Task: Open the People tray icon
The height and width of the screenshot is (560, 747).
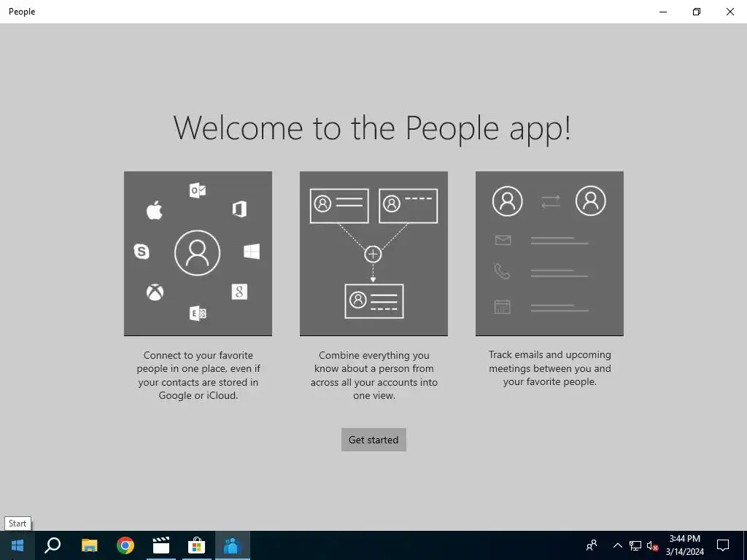Action: (592, 545)
